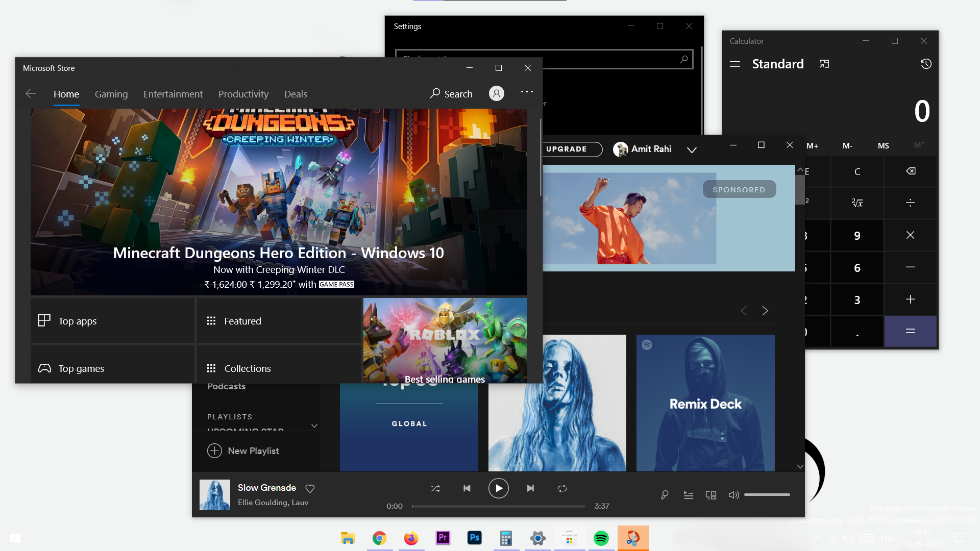Image resolution: width=980 pixels, height=551 pixels.
Task: Open Roblox best selling games thumbnail
Action: [445, 340]
